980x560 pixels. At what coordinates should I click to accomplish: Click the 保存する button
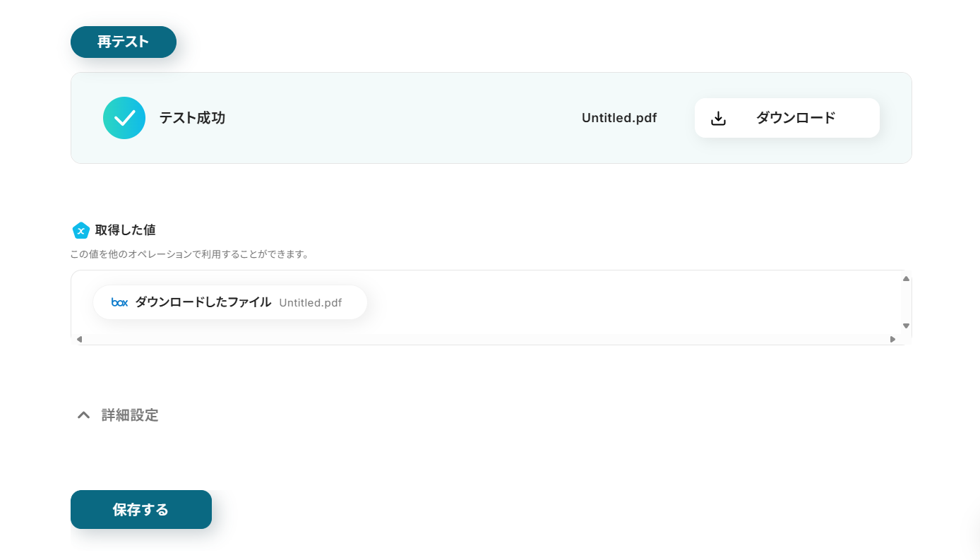click(141, 509)
